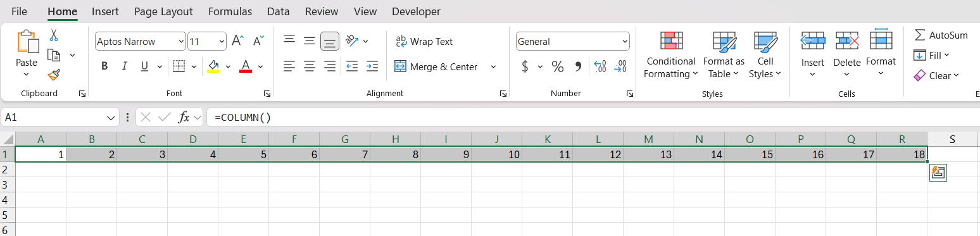
Task: Click the Delete cells icon
Action: pos(847,40)
